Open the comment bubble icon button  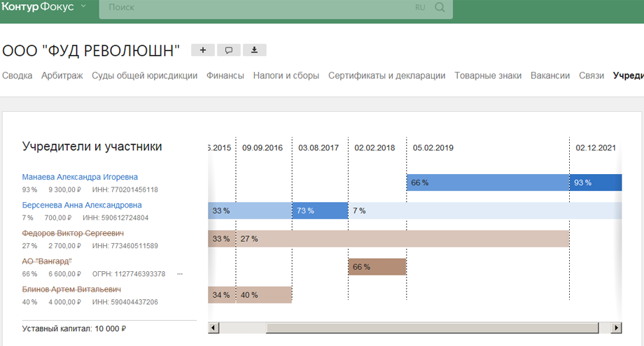229,50
